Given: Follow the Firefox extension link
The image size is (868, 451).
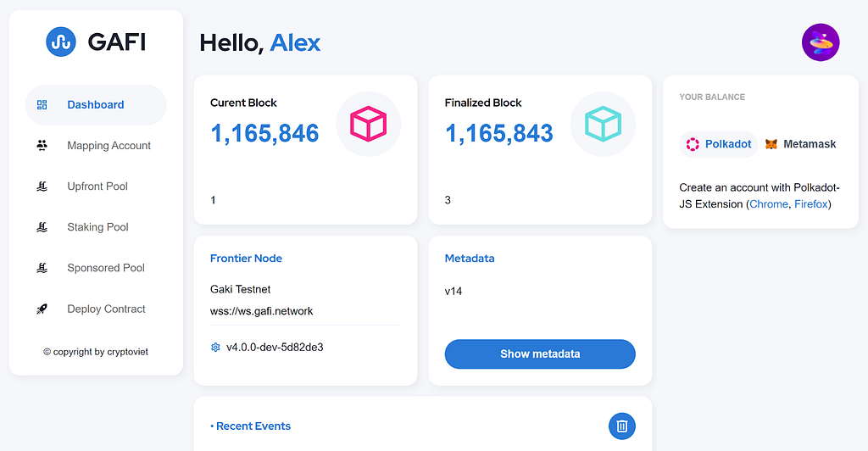Looking at the screenshot, I should pyautogui.click(x=810, y=204).
